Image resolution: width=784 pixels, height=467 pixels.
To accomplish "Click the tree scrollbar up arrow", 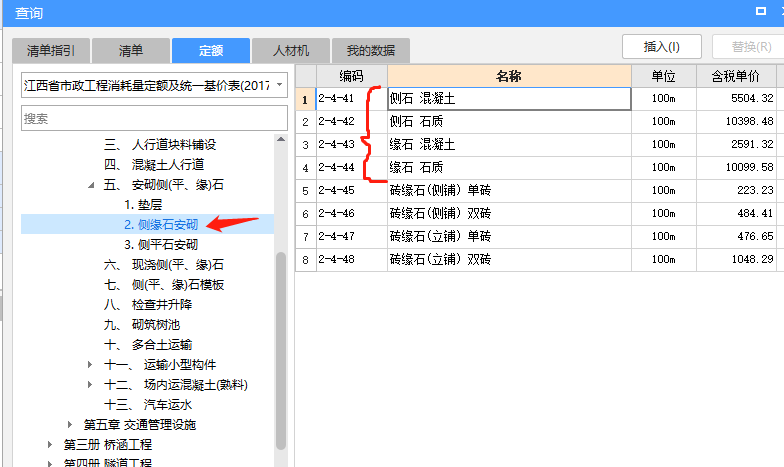I will pyautogui.click(x=281, y=140).
